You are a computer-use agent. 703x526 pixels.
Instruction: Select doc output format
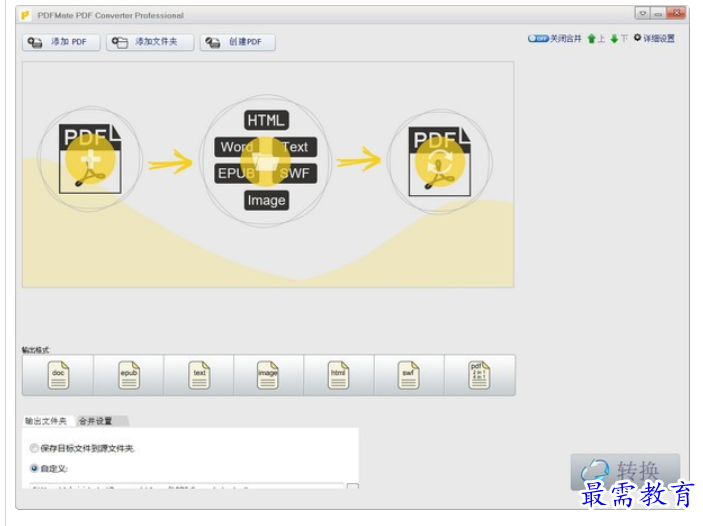58,375
